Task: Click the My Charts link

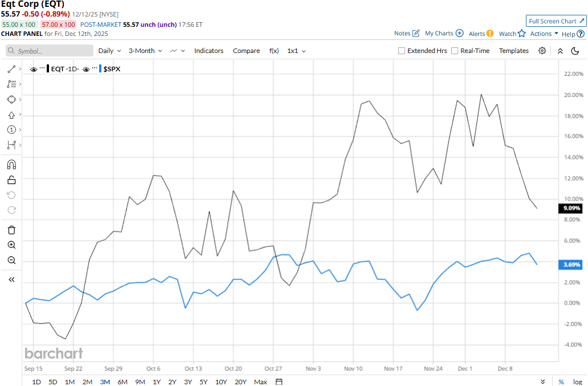Action: coord(439,33)
